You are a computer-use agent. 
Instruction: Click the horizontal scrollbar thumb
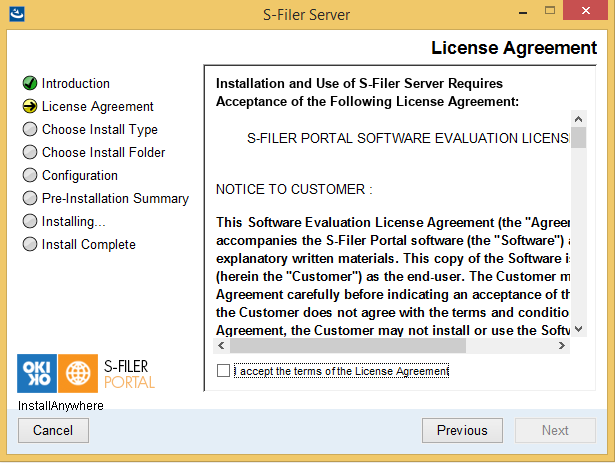(x=348, y=346)
